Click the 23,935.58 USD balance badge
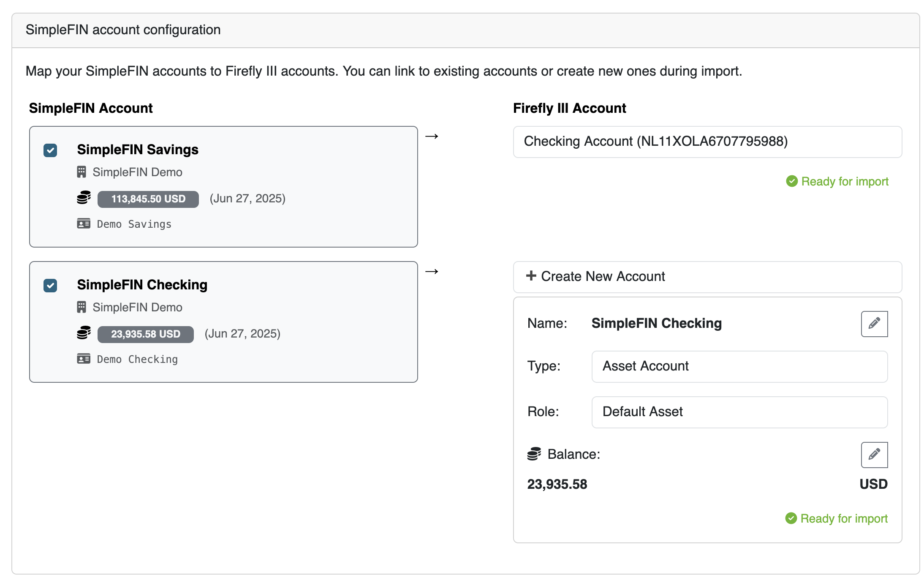This screenshot has width=924, height=583. pyautogui.click(x=145, y=334)
